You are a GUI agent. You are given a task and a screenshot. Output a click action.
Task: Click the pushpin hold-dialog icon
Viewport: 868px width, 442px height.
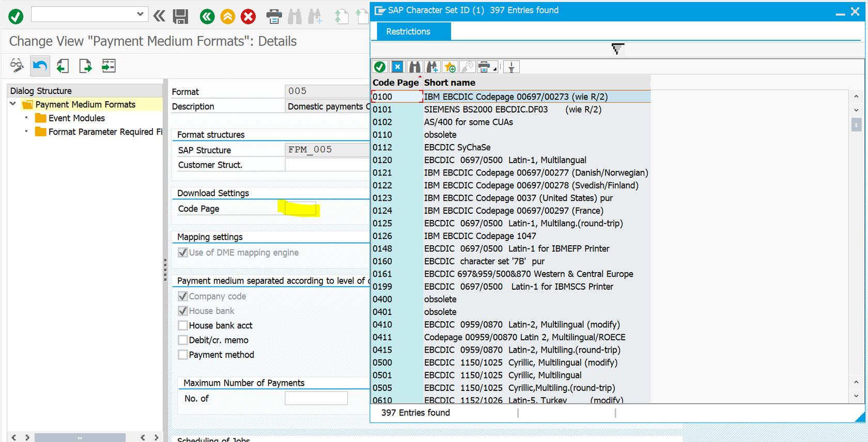pos(511,67)
